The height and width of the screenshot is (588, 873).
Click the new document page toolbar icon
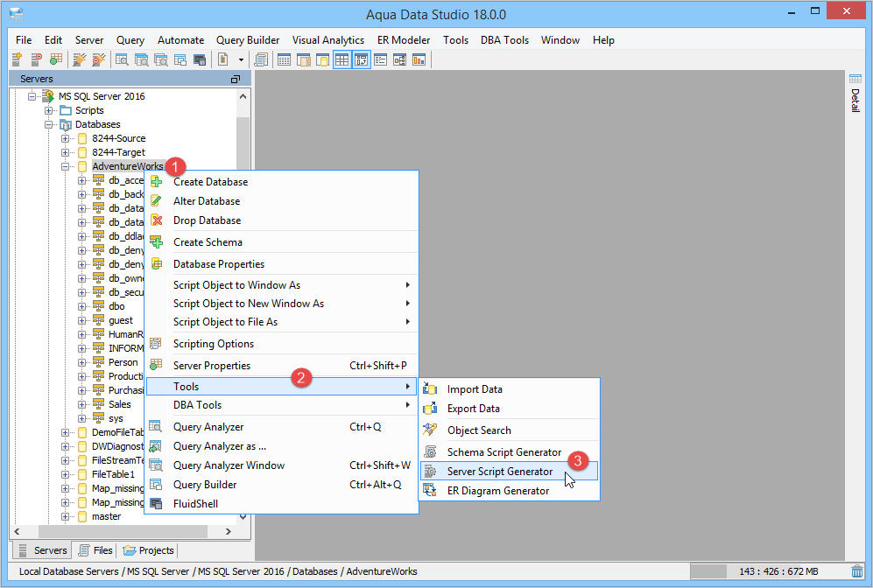point(222,59)
